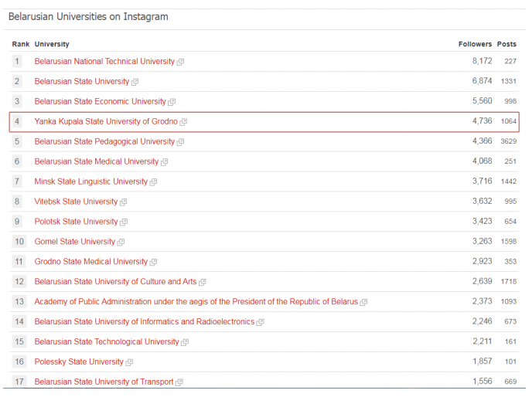Screen dimensions: 532x397
Task: Open Belarusian State University of Culture and Arts
Action: point(115,281)
